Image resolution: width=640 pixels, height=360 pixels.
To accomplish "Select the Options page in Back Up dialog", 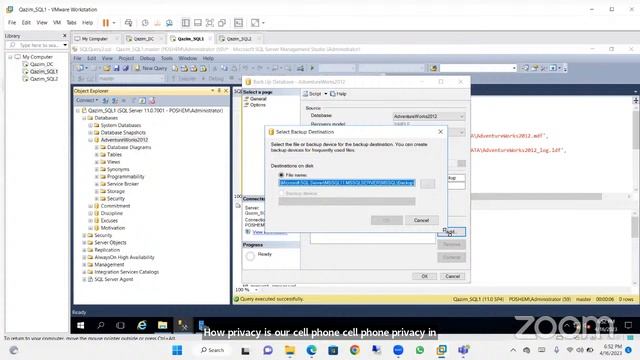I will (258, 105).
